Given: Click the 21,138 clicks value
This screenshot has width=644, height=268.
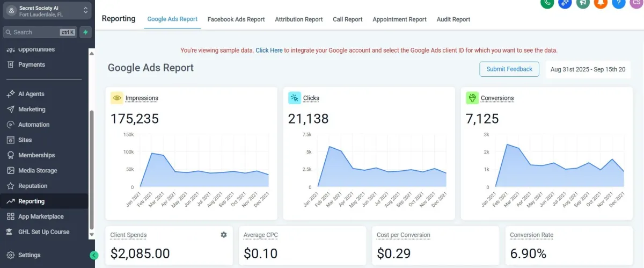Looking at the screenshot, I should tap(308, 119).
